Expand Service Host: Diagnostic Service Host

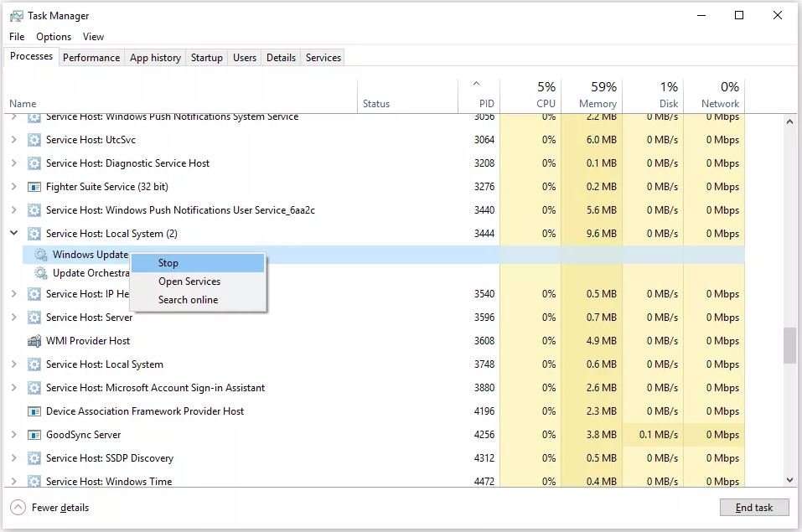point(13,163)
